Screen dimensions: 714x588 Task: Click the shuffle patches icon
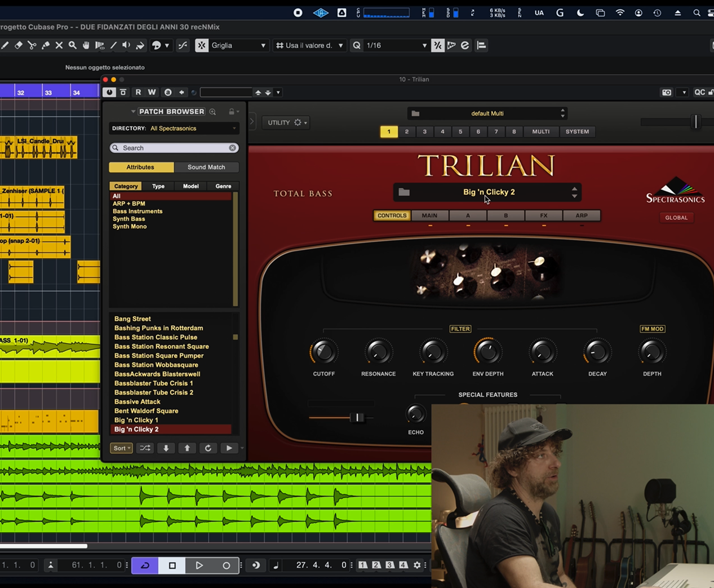[145, 448]
